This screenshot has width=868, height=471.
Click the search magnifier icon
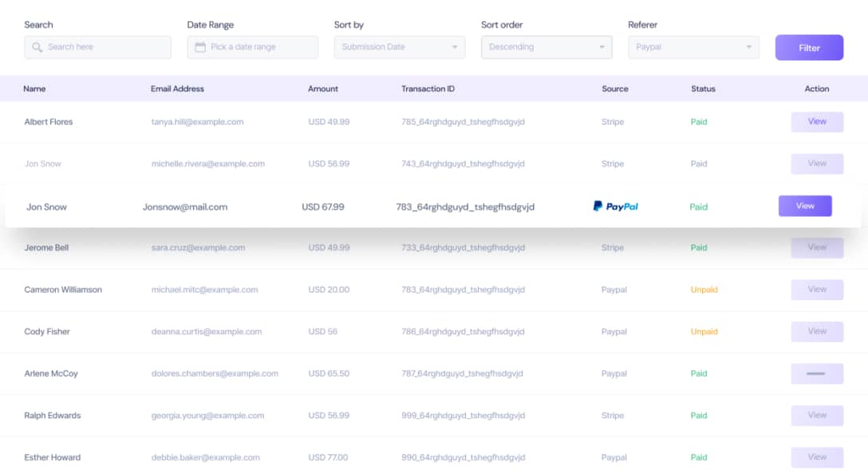36,47
